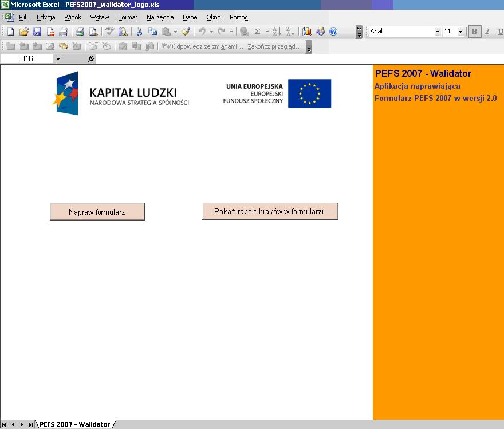Open the Dane menu
The image size is (504, 429).
pos(190,17)
